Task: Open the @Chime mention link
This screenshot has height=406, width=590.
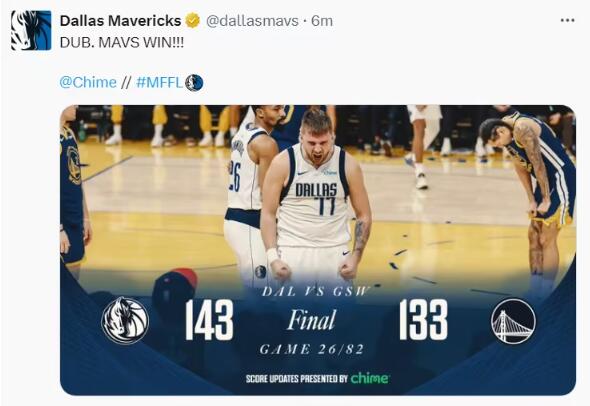Action: pyautogui.click(x=88, y=82)
